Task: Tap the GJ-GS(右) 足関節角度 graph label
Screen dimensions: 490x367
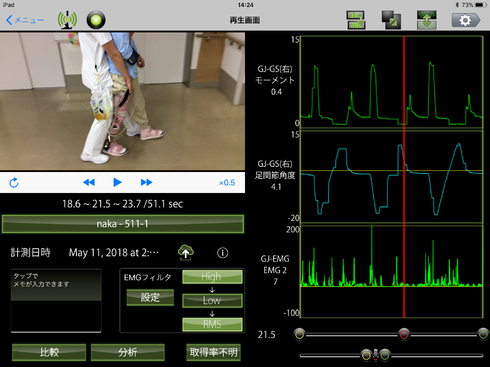Action: tap(275, 175)
